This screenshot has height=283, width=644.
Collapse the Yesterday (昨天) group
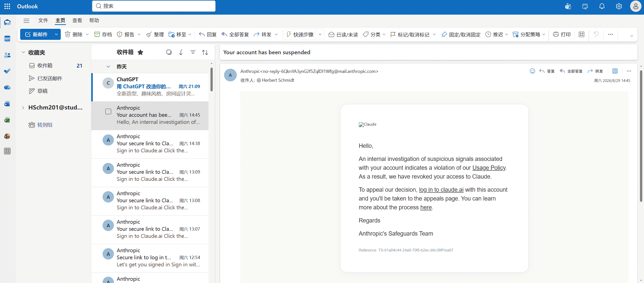[x=108, y=67]
